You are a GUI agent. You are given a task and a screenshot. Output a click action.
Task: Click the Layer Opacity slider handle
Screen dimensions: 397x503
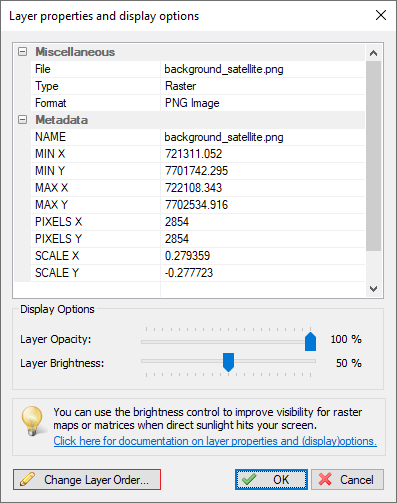pos(310,341)
